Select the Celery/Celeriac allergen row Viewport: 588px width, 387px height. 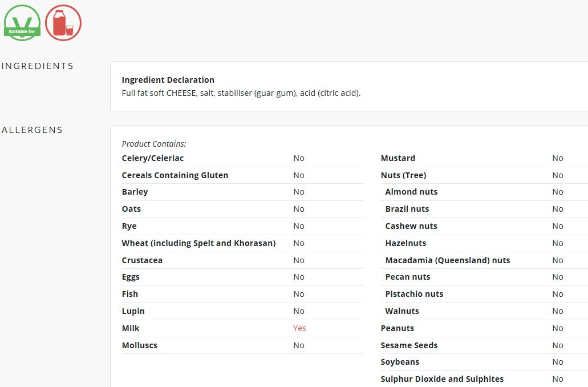point(242,158)
